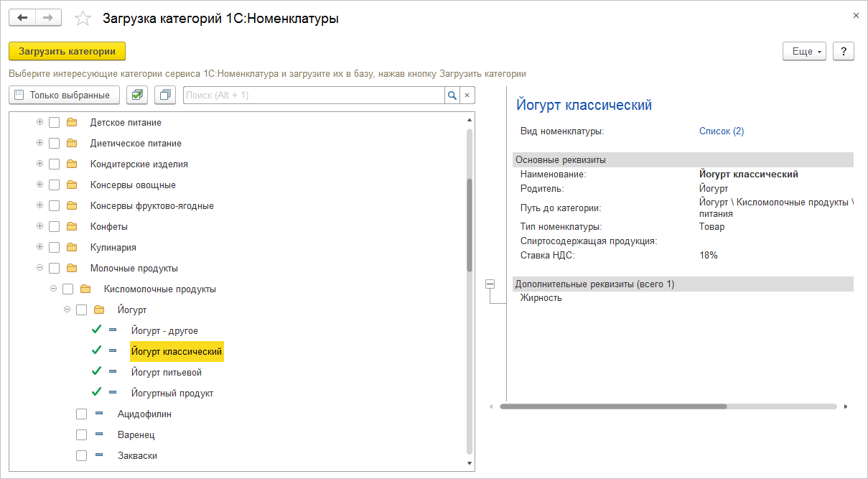Click the magnifier search icon
This screenshot has width=868, height=479.
pyautogui.click(x=452, y=95)
